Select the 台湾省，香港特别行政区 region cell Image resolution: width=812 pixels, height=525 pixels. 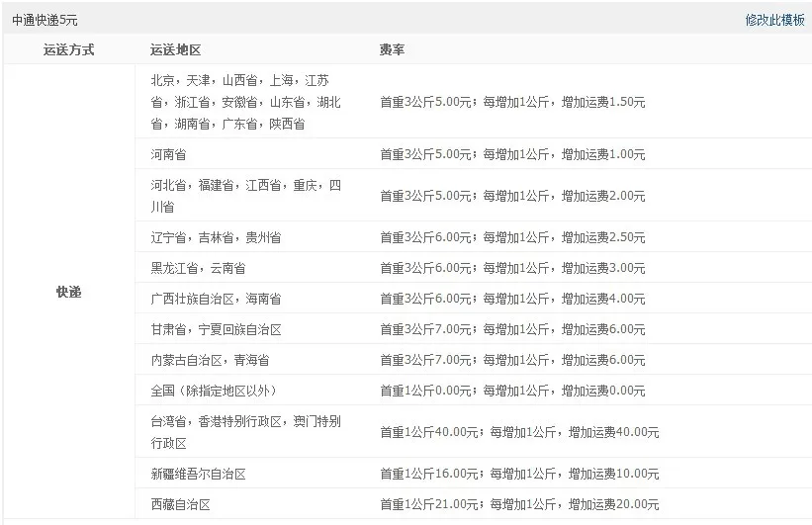[246, 432]
